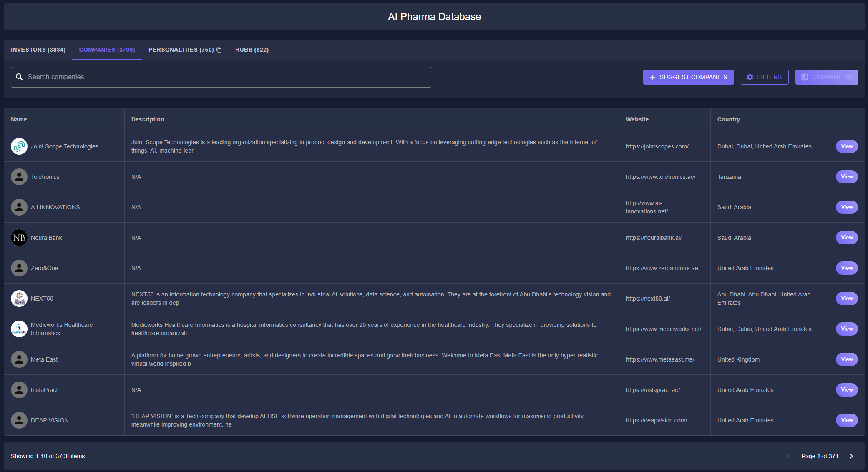Click the Compare (0) button

pos(826,77)
